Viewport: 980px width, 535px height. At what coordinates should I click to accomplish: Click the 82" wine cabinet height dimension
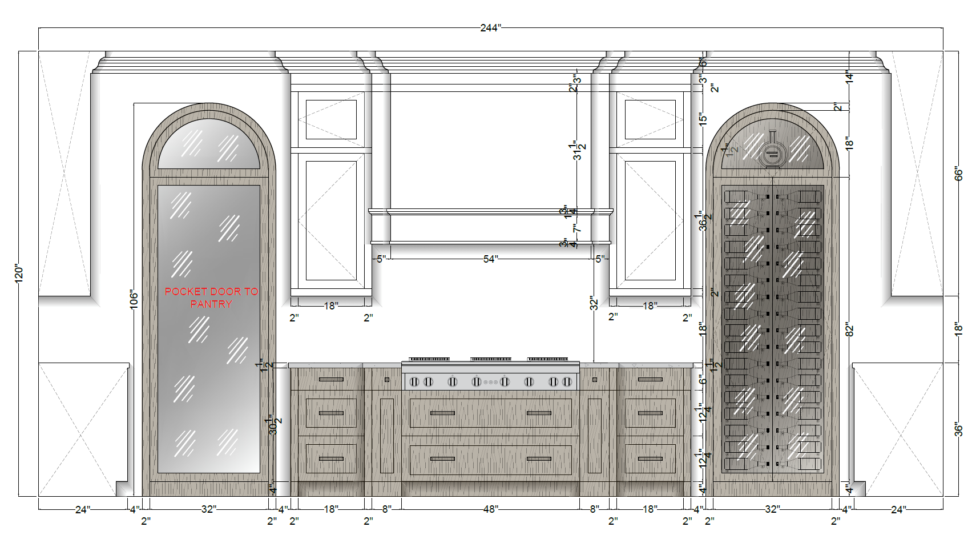point(849,329)
